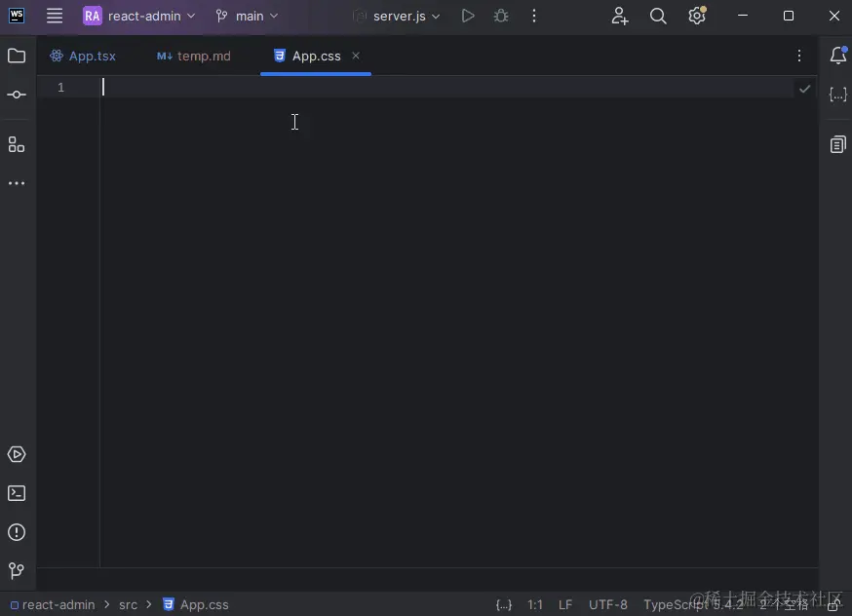Image resolution: width=852 pixels, height=616 pixels.
Task: Open the react-admin project dropdown
Action: tap(139, 16)
